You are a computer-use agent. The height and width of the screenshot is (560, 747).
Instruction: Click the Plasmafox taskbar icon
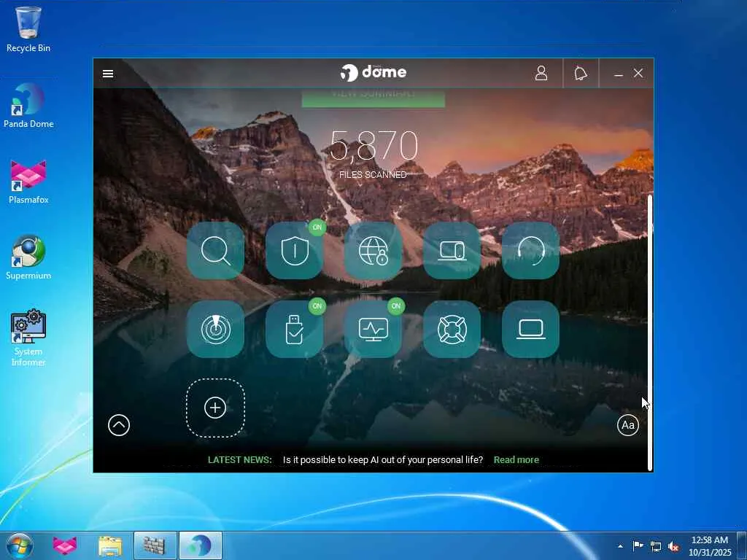[x=65, y=545]
